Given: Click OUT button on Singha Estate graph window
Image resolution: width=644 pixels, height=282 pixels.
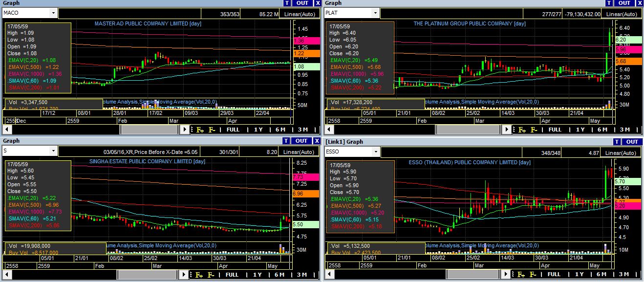Looking at the screenshot, I should coord(302,141).
